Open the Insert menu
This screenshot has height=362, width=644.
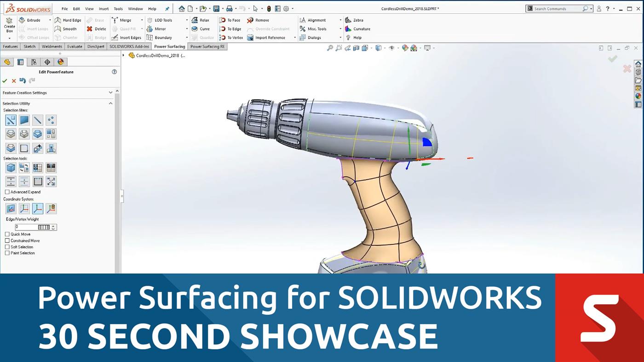[x=103, y=9]
